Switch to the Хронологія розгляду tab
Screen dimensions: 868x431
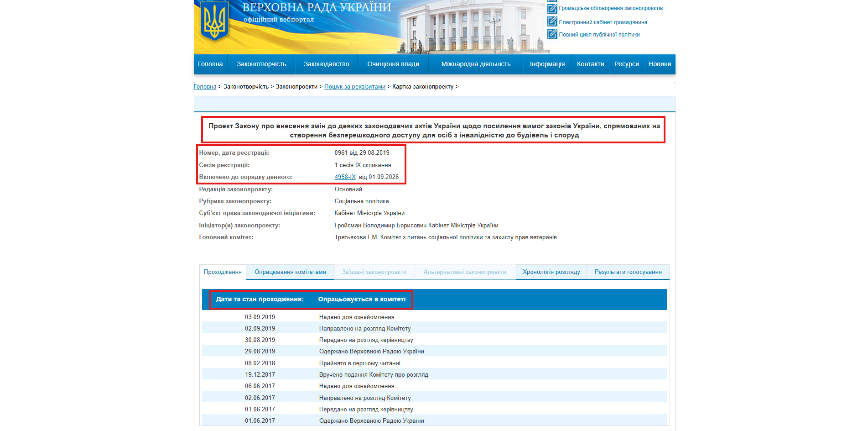coord(551,272)
